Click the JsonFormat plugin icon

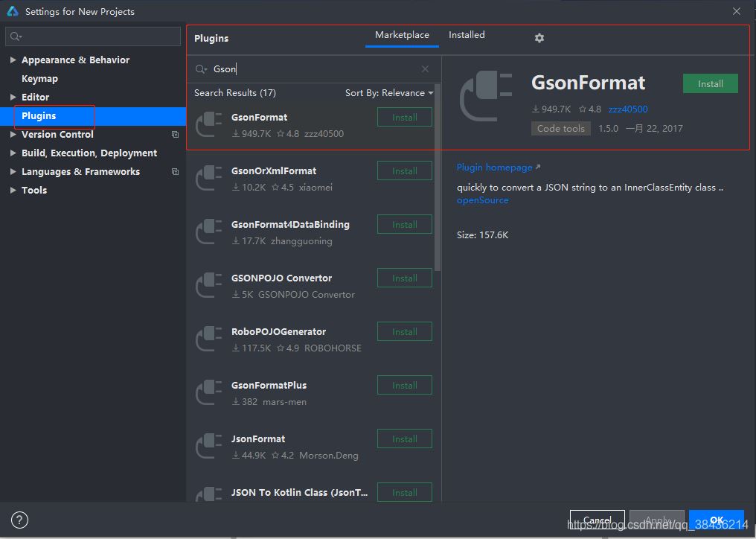[209, 446]
